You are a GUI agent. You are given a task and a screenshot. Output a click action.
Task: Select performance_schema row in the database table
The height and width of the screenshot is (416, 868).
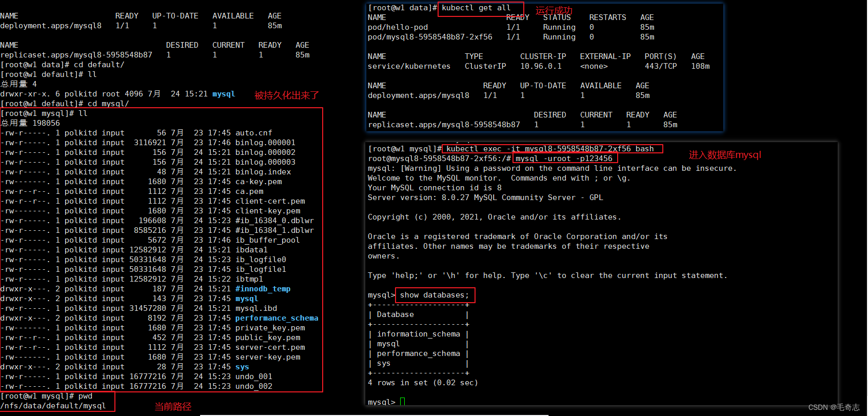[419, 353]
